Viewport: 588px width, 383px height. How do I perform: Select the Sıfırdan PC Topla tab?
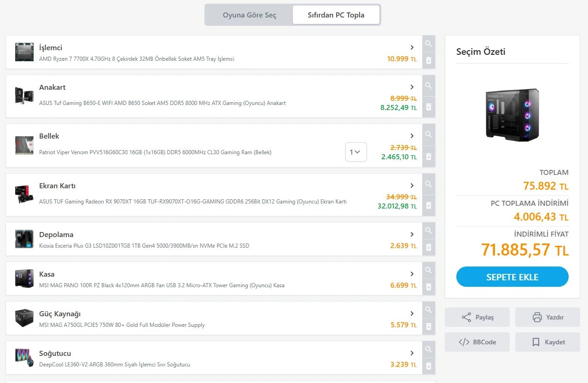click(x=336, y=15)
